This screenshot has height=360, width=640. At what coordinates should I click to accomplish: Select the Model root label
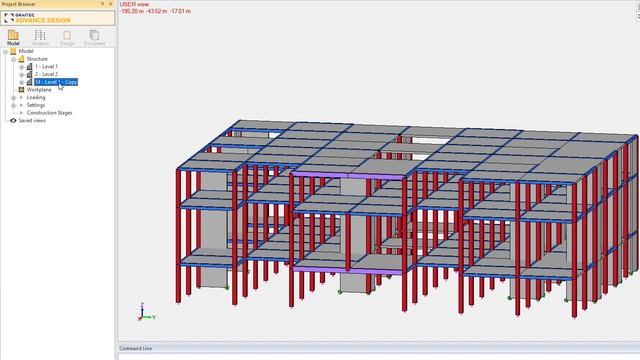point(26,51)
